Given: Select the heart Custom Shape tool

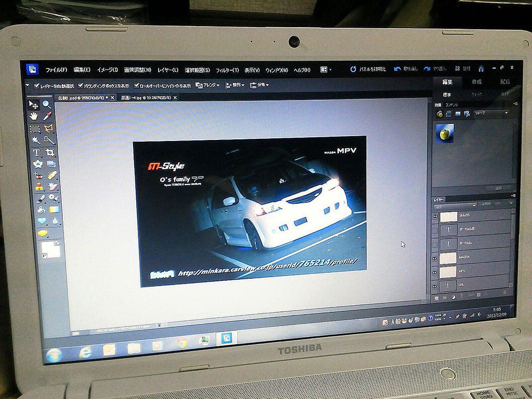Looking at the screenshot, I should click(41, 221).
